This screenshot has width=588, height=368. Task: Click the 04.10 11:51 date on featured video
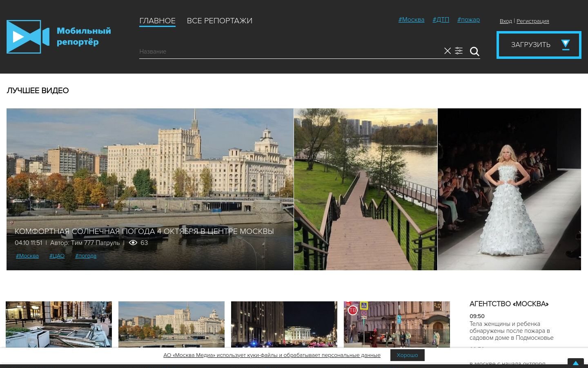[29, 243]
